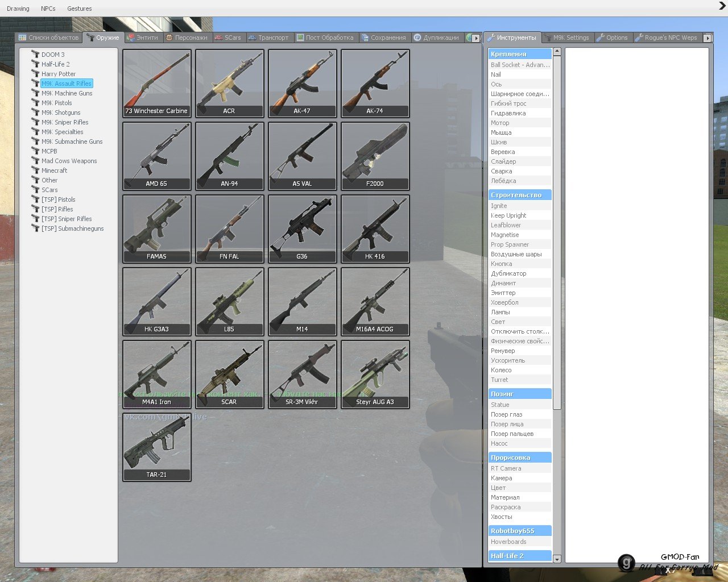Click the G36 weapon icon
The image size is (728, 582).
[x=303, y=228]
